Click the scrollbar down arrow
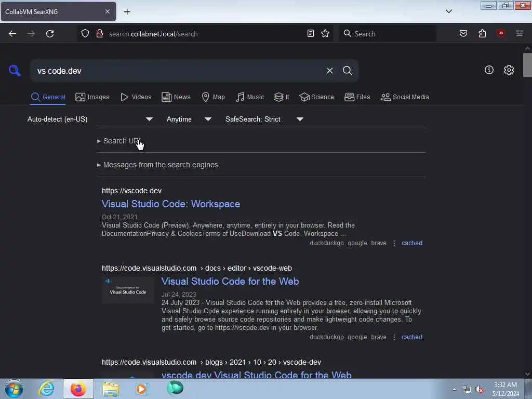 tap(527, 374)
